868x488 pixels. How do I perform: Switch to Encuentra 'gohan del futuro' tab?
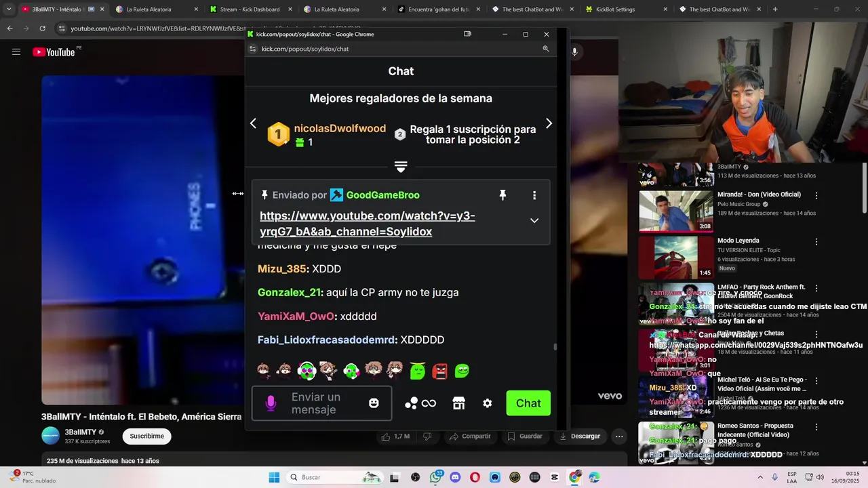pyautogui.click(x=439, y=9)
